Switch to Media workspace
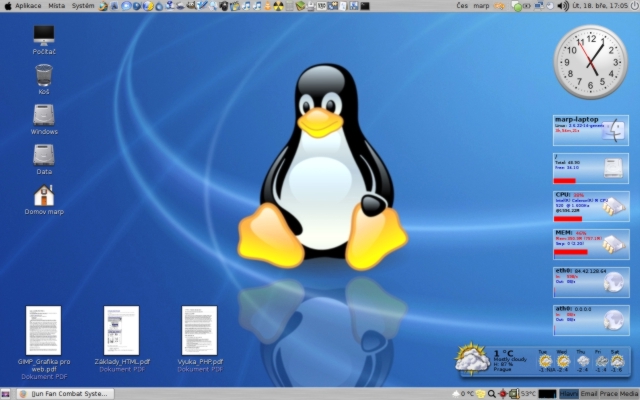The height and width of the screenshot is (400, 640). point(629,394)
